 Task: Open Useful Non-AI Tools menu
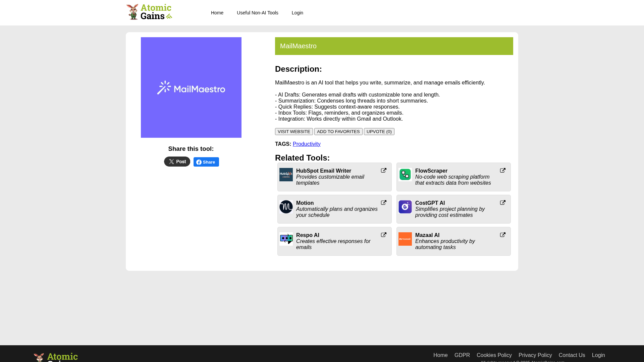(257, 13)
